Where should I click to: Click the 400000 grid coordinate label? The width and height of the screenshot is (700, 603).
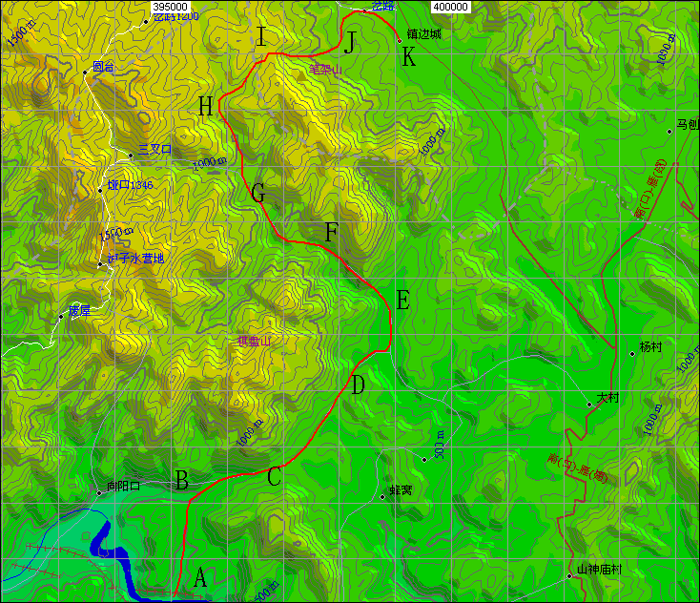[x=450, y=7]
